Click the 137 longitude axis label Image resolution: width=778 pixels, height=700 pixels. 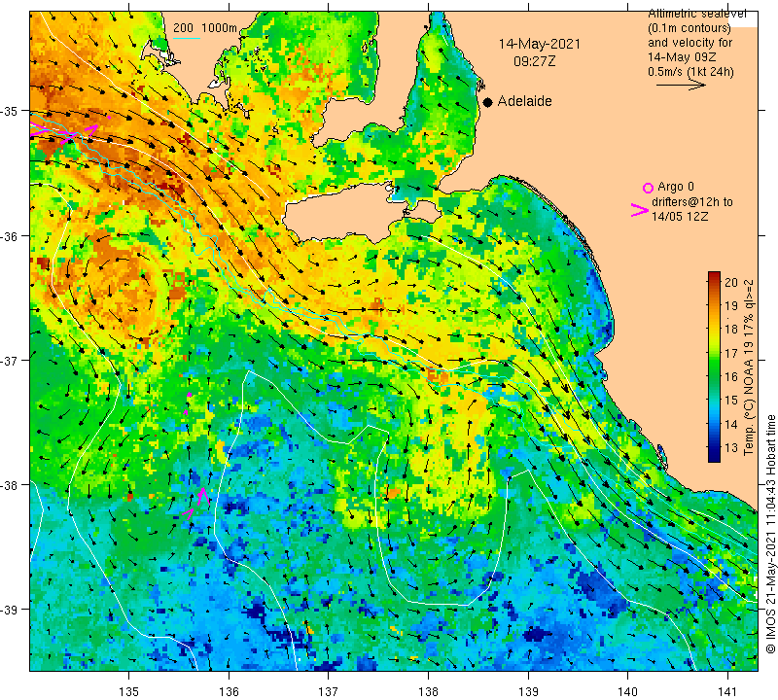329,691
